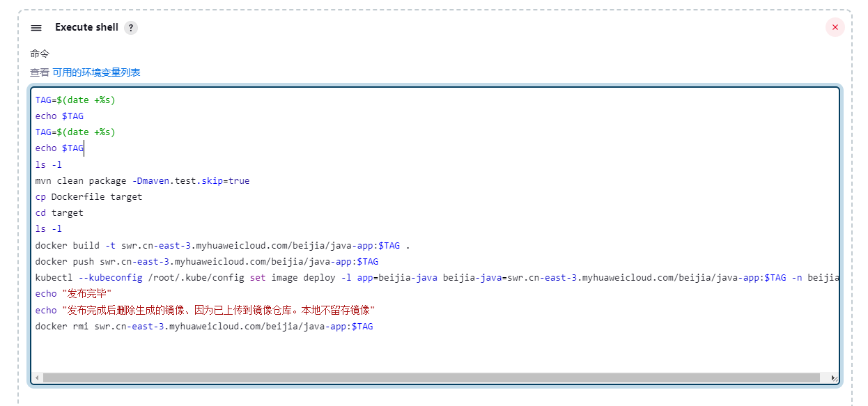Click echo line about deleting generated image

206,310
